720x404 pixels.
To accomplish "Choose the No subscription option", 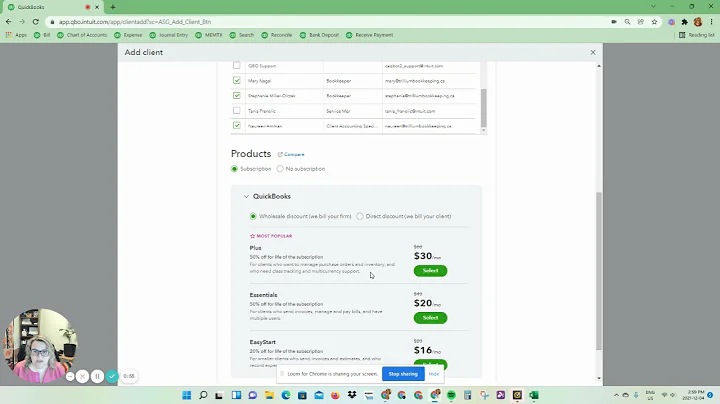I will [x=280, y=169].
